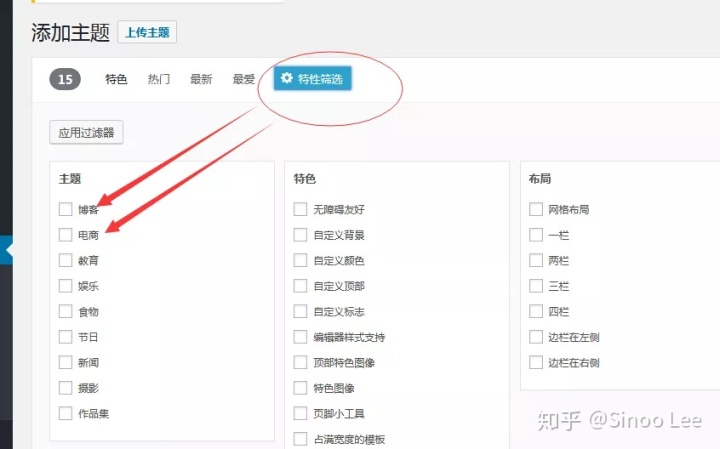Check the 博客 blog checkbox
720x449 pixels.
click(x=65, y=209)
